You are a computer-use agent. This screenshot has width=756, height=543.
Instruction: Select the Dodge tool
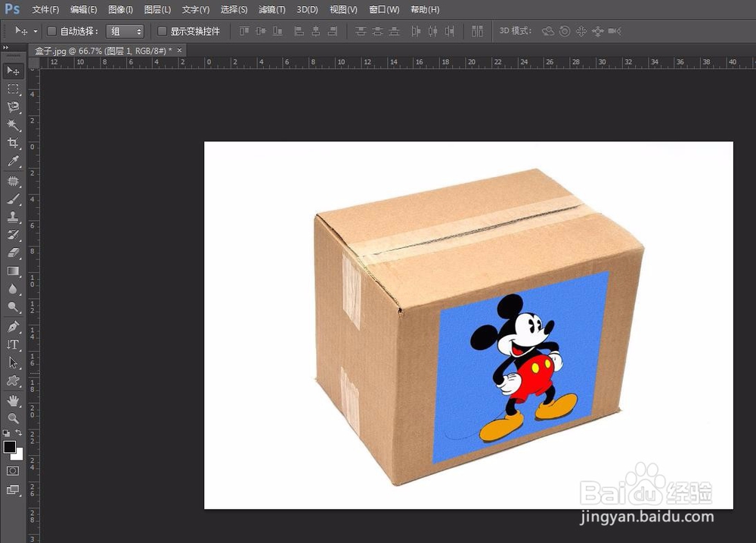(x=13, y=307)
